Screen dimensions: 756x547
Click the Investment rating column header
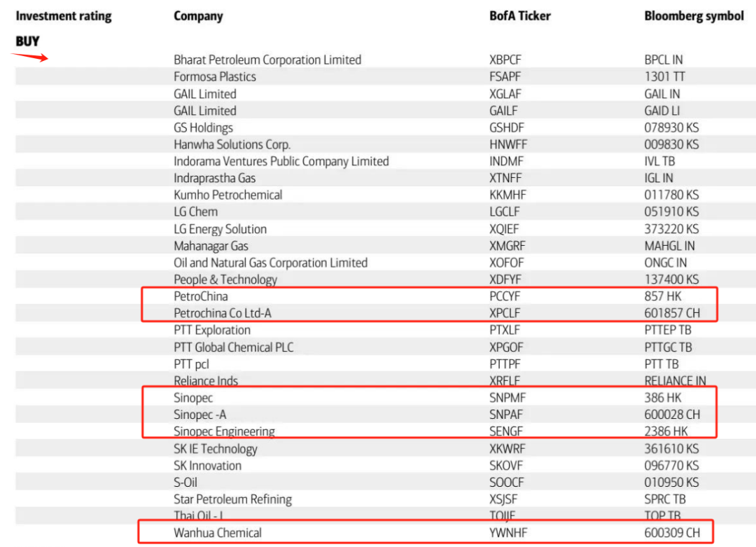64,15
